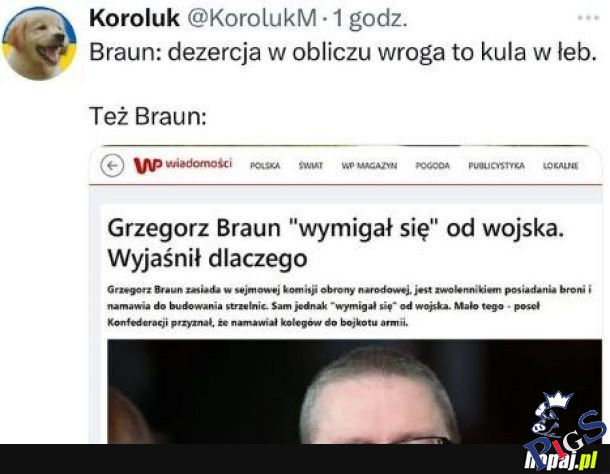Open the POGODA section
This screenshot has width=610, height=474.
coord(433,166)
